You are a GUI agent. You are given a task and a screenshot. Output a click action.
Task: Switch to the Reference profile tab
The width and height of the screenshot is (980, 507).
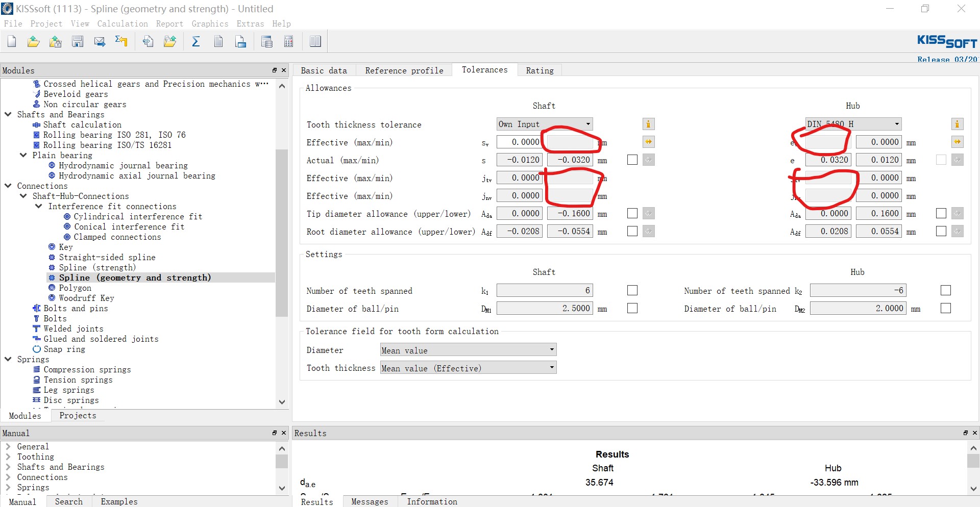404,70
